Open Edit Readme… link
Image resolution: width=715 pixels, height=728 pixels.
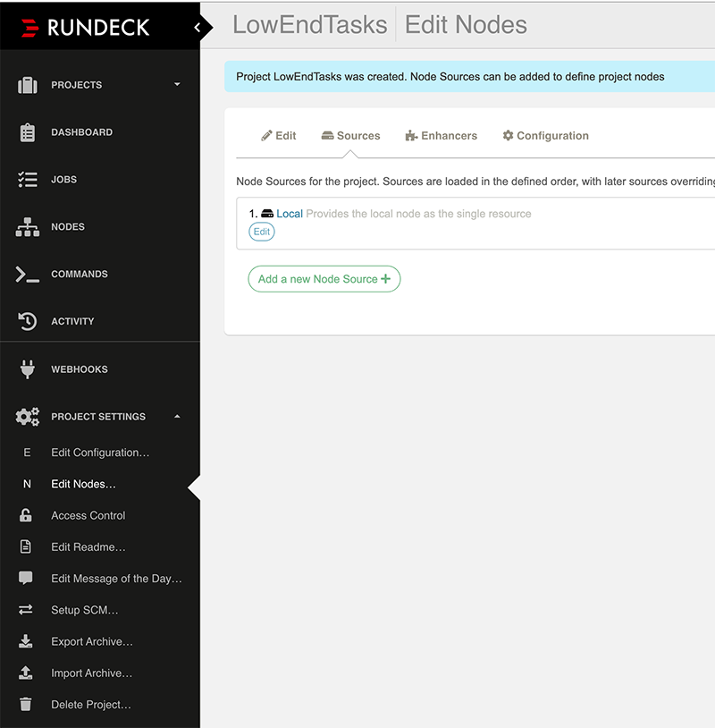pos(88,547)
